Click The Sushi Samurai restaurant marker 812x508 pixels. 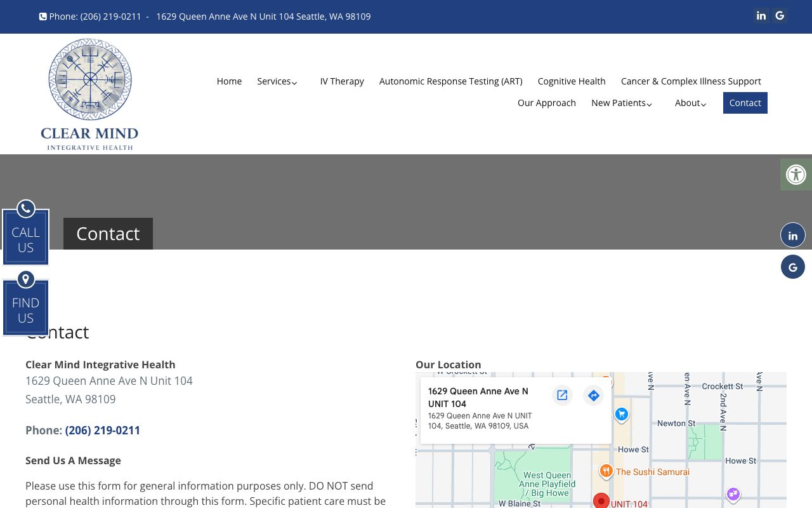coord(606,471)
